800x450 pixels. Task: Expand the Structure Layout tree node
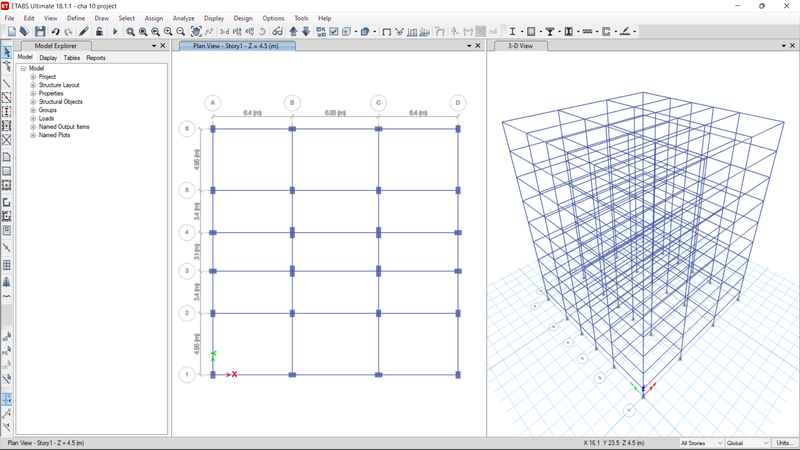33,85
